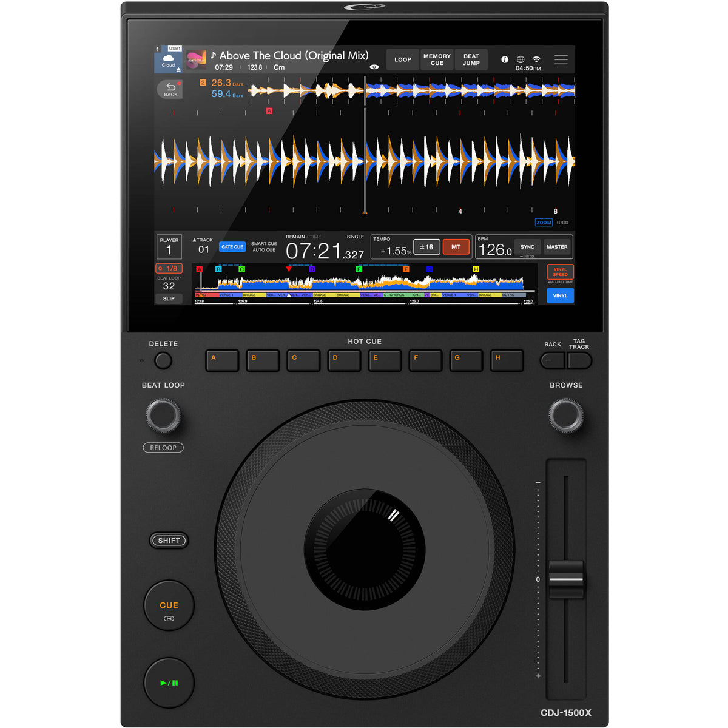728x728 pixels.
Task: Tap the ZOOM waveform mode label
Action: (x=544, y=223)
